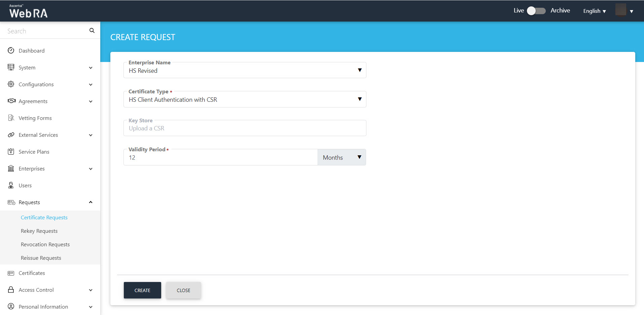Expand the System menu chevron
The width and height of the screenshot is (644, 315).
tap(91, 68)
